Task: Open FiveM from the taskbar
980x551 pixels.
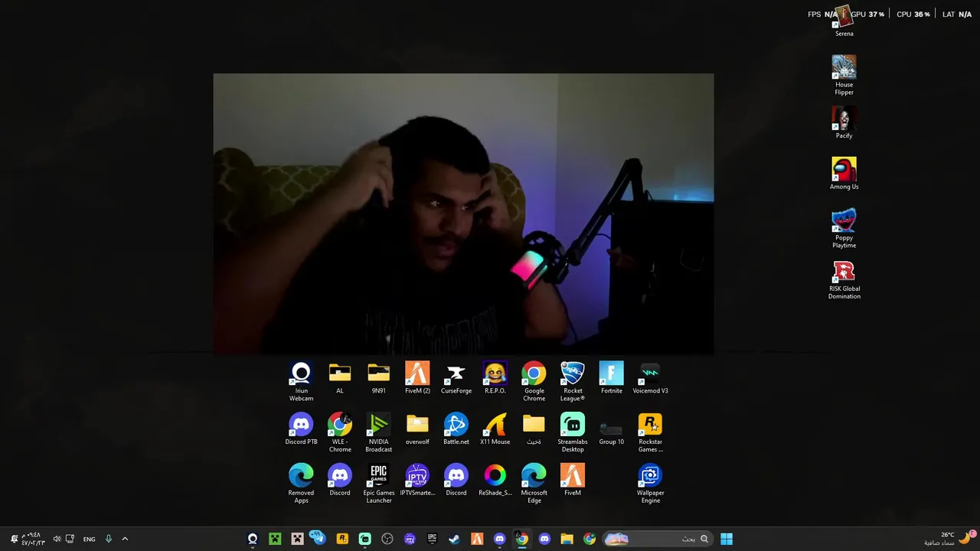Action: pyautogui.click(x=477, y=539)
